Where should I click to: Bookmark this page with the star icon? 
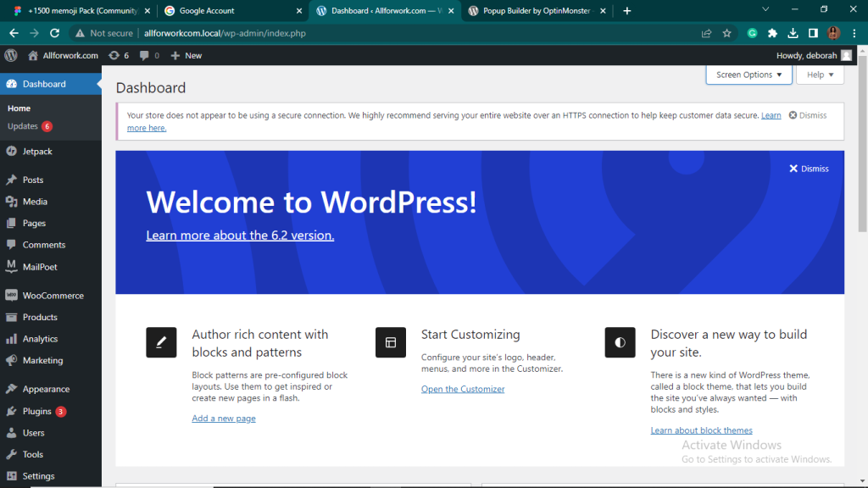[x=726, y=33]
